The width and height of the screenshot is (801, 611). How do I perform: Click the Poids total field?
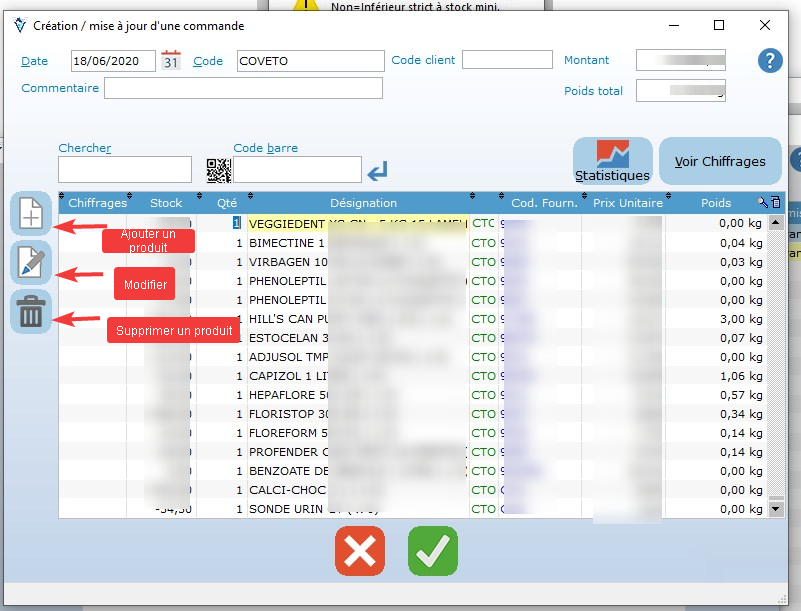coord(680,90)
